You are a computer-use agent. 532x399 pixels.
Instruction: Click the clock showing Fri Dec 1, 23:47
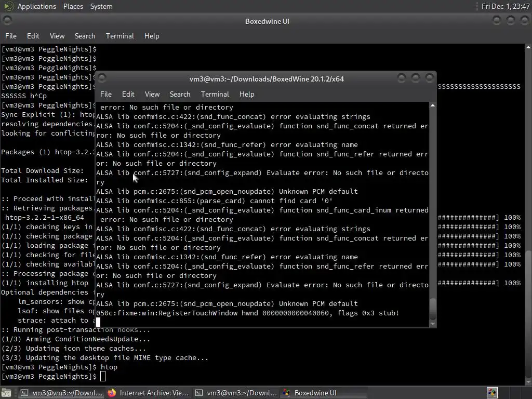click(x=505, y=6)
